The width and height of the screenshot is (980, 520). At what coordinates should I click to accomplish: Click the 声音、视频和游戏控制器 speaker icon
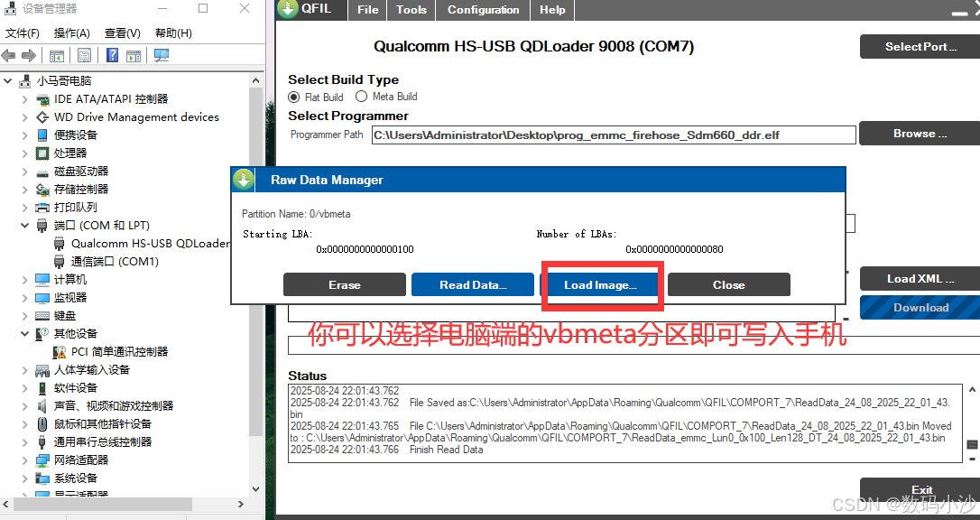pos(42,406)
